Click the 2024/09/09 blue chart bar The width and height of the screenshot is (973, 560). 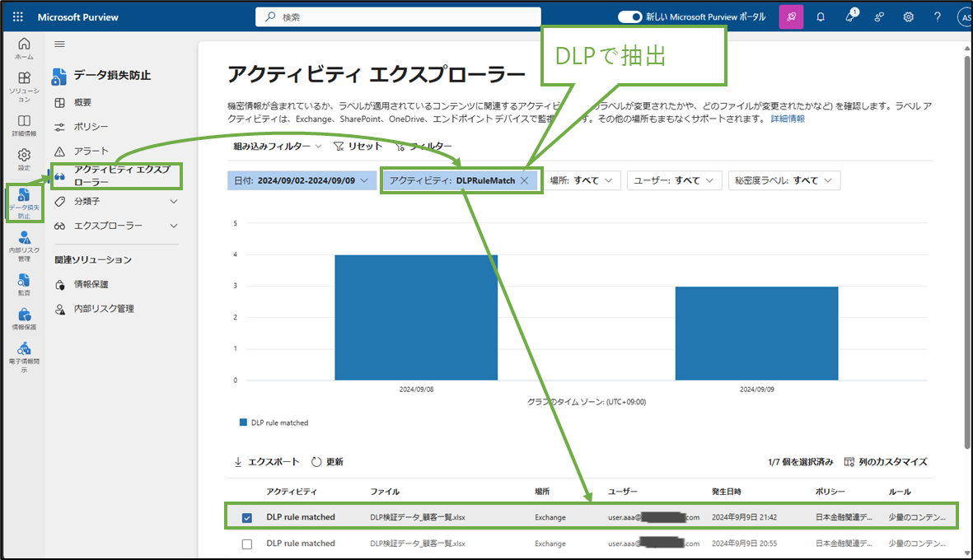coord(756,333)
